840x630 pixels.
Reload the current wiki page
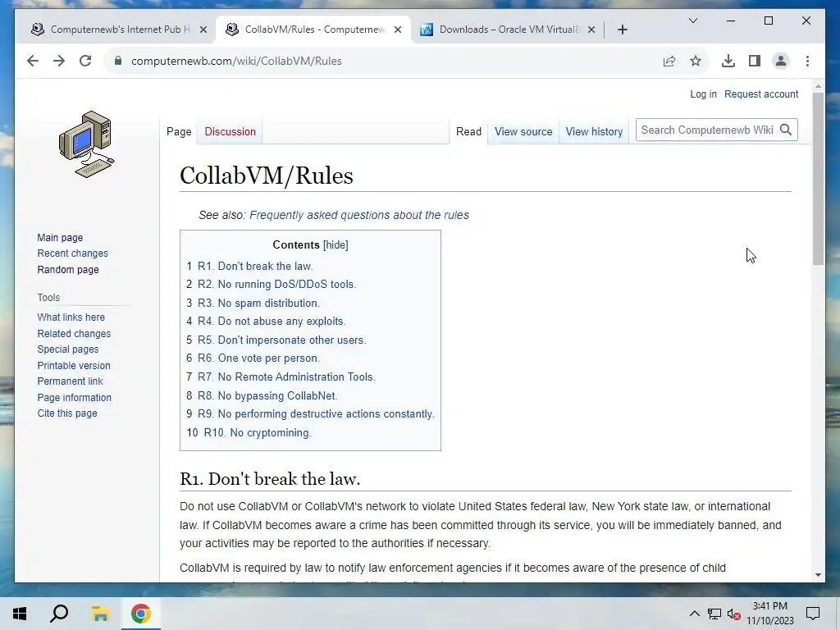[85, 61]
